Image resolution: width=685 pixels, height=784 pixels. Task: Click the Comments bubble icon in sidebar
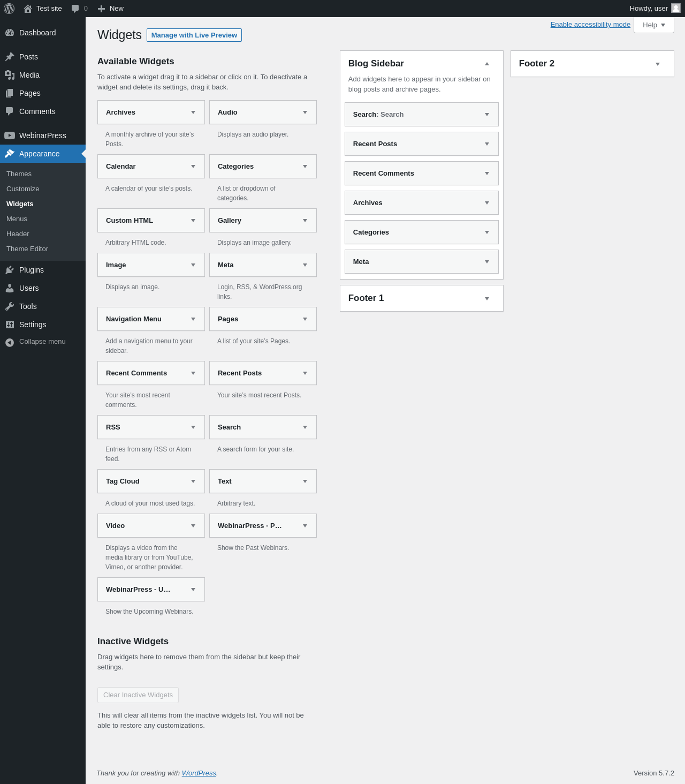pos(10,111)
